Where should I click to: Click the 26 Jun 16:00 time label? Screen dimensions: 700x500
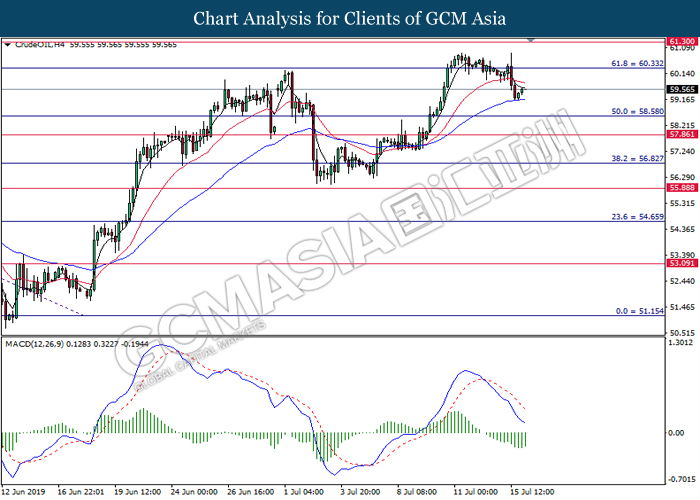pos(250,492)
